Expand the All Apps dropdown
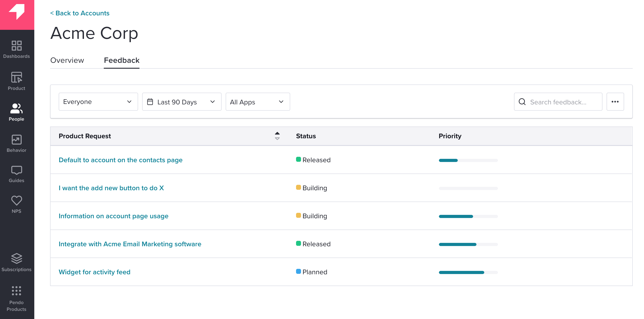The height and width of the screenshot is (319, 644). (x=258, y=102)
